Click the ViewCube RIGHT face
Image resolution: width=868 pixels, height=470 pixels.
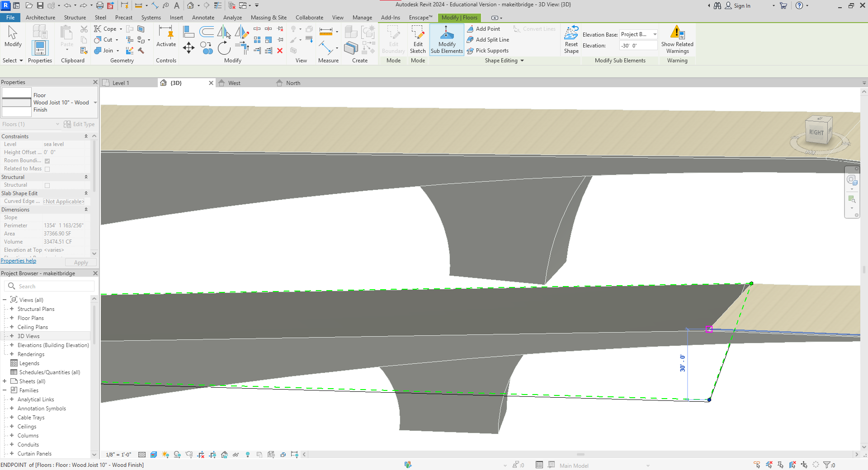[816, 132]
